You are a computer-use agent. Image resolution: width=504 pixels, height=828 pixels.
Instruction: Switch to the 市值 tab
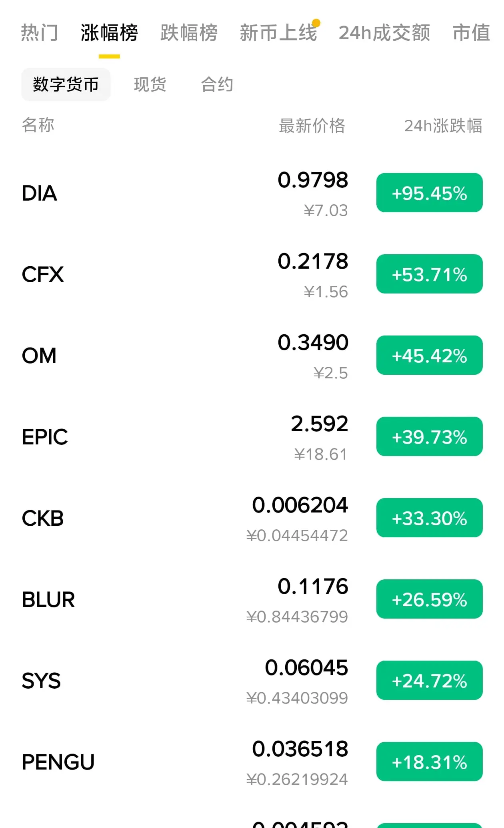pos(471,32)
